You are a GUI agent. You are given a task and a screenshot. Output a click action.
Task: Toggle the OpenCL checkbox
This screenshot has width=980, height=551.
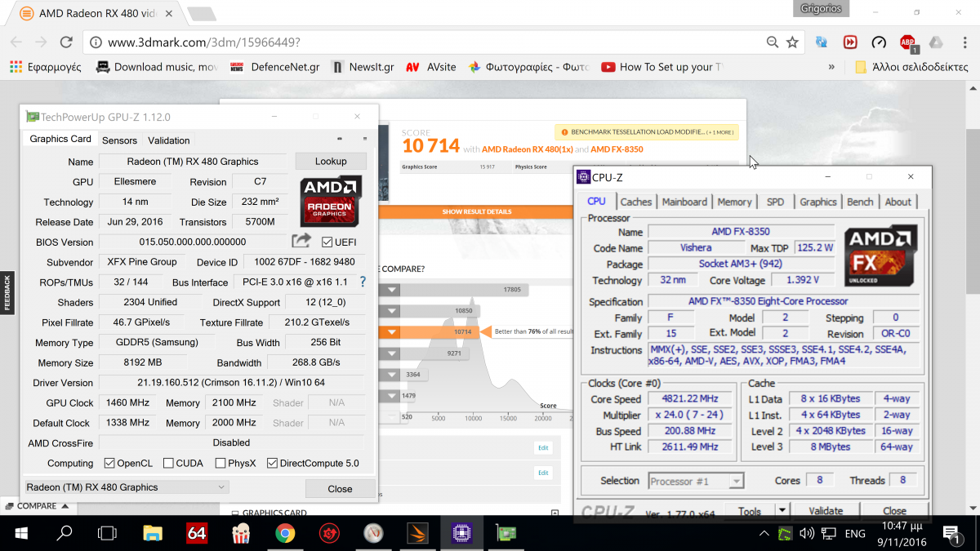[x=110, y=463]
